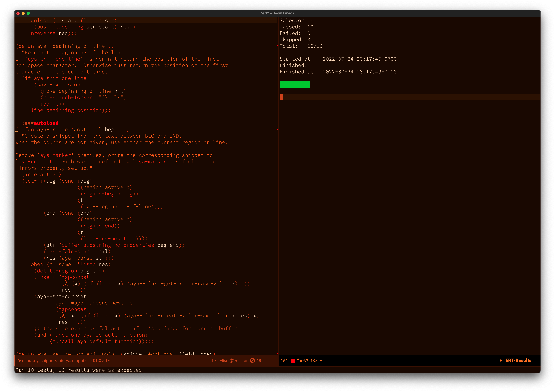Click fringe marker next to defun aya-create
The height and width of the screenshot is (392, 555).
coord(278,130)
